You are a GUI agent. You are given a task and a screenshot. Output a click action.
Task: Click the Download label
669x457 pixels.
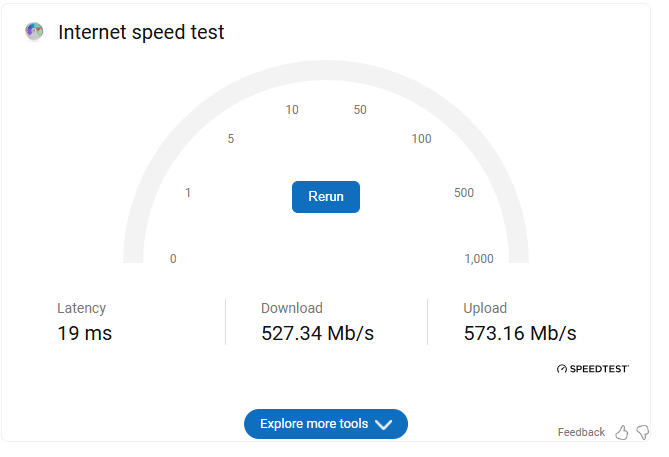[x=292, y=308]
